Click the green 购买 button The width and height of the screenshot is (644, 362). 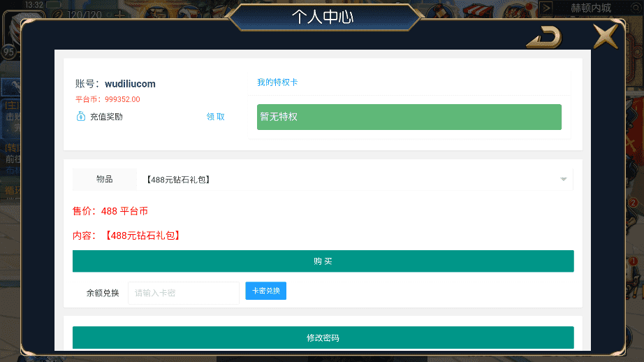[x=323, y=261]
